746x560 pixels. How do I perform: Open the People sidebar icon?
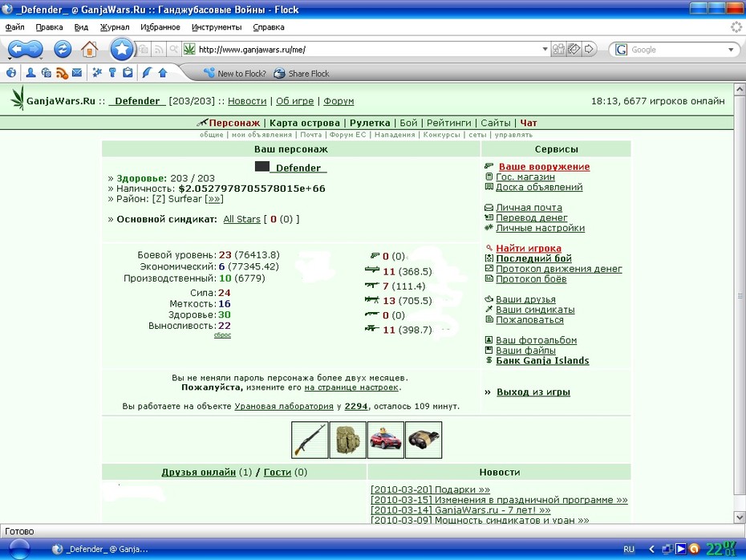30,73
